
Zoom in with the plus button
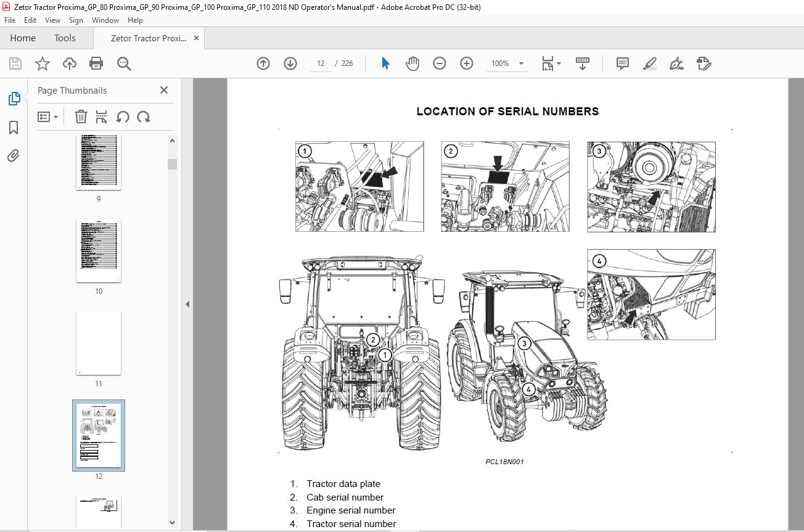click(467, 63)
